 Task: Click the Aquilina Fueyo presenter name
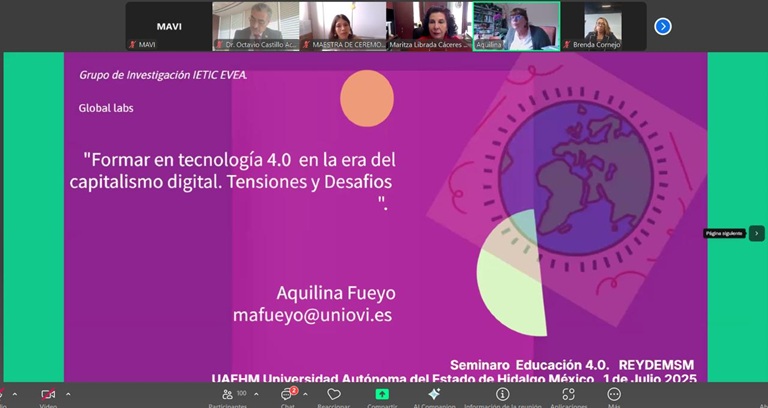point(336,293)
